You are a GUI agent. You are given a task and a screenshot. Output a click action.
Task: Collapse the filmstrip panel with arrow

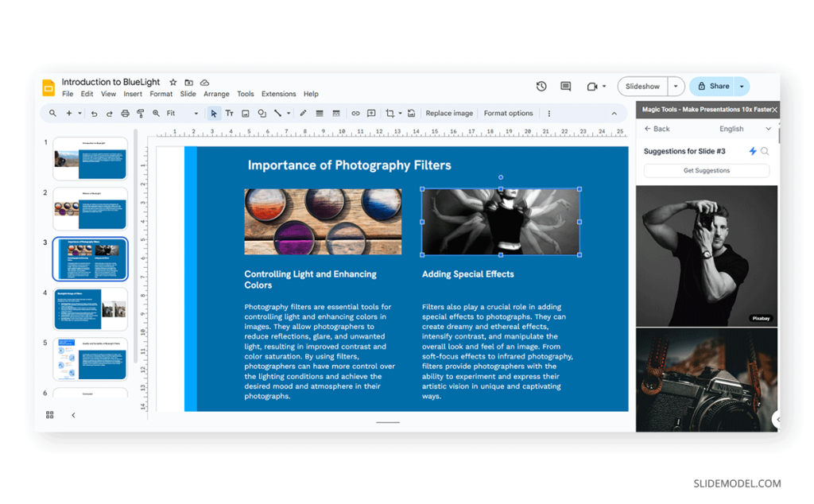tap(73, 415)
